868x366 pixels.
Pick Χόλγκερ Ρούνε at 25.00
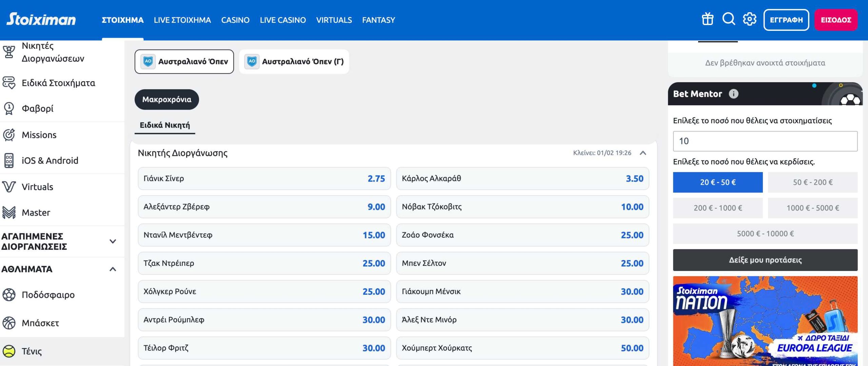coord(264,291)
